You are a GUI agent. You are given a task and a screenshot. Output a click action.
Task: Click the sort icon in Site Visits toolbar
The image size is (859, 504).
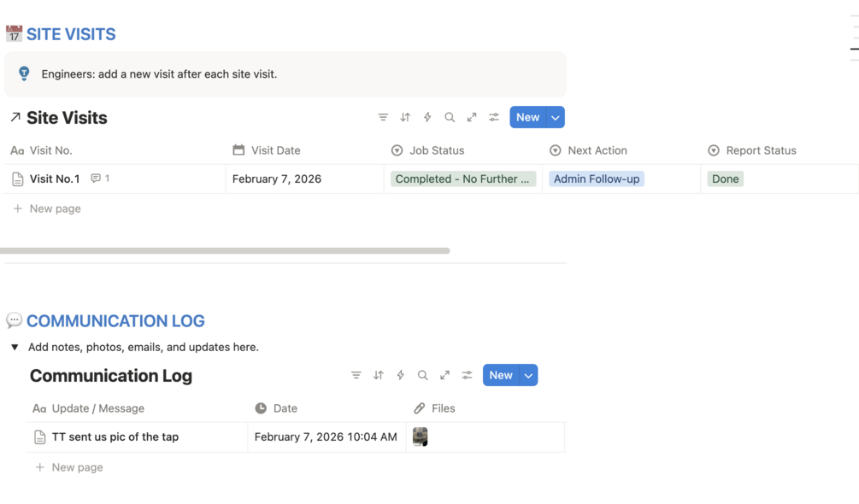(x=405, y=117)
